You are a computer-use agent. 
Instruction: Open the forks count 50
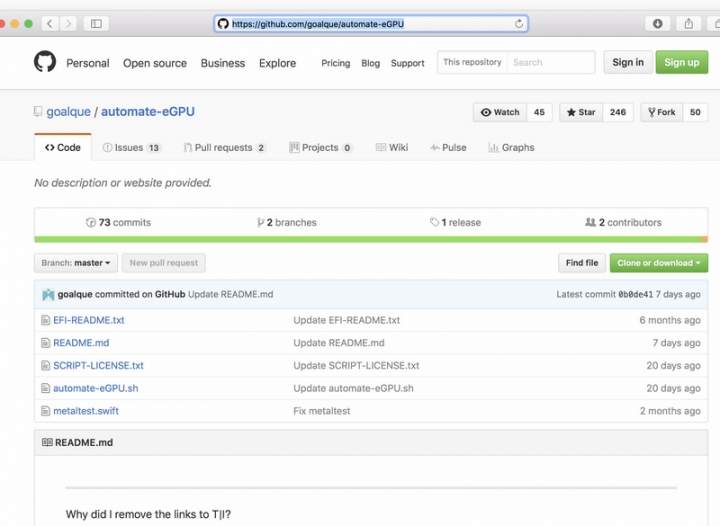[695, 112]
